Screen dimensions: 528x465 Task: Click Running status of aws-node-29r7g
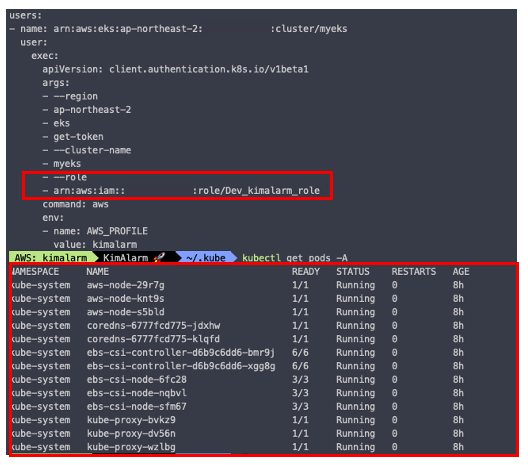tap(356, 285)
